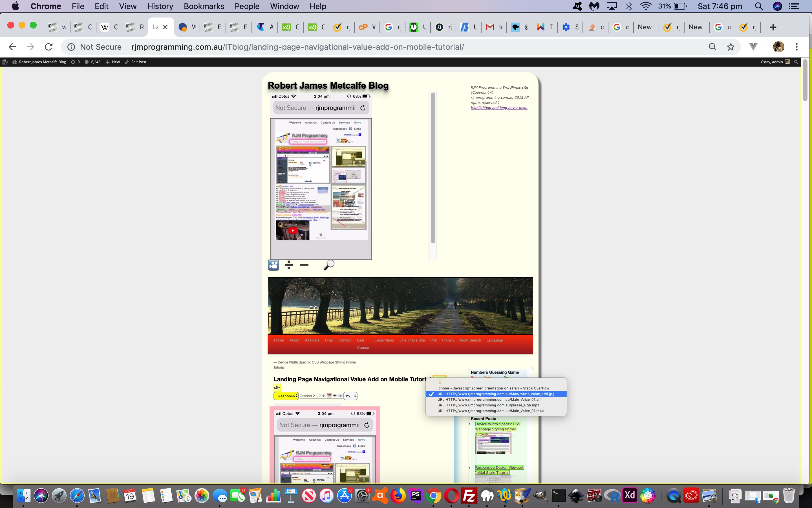Reload the current page
812x508 pixels.
click(x=49, y=47)
